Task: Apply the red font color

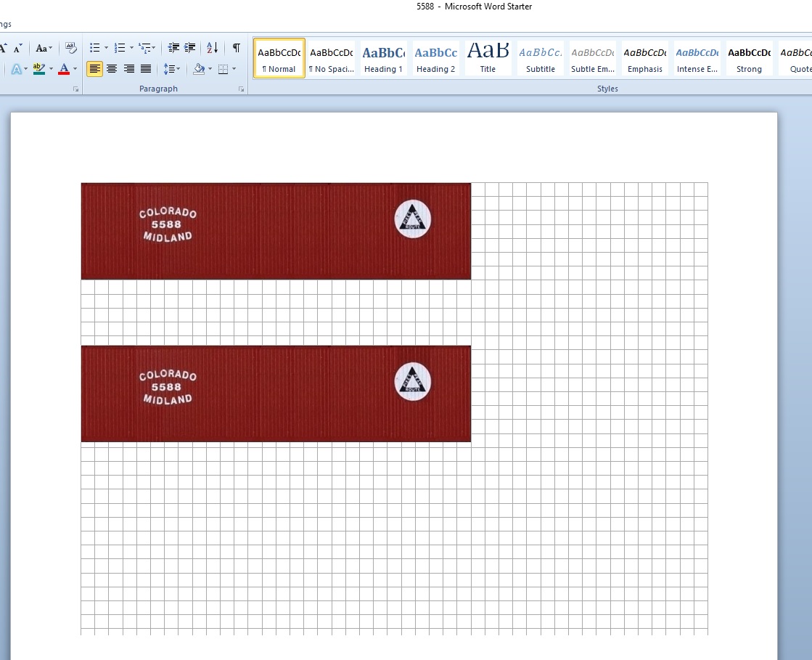Action: 64,69
